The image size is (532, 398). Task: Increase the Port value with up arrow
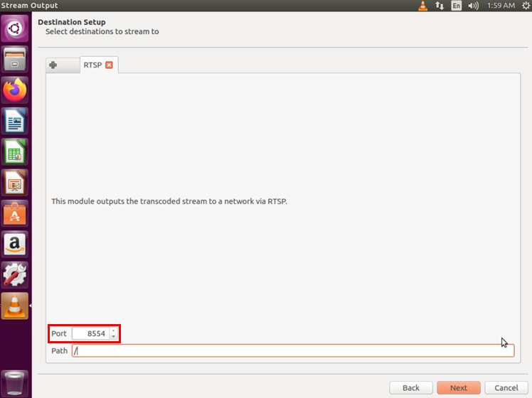[114, 330]
